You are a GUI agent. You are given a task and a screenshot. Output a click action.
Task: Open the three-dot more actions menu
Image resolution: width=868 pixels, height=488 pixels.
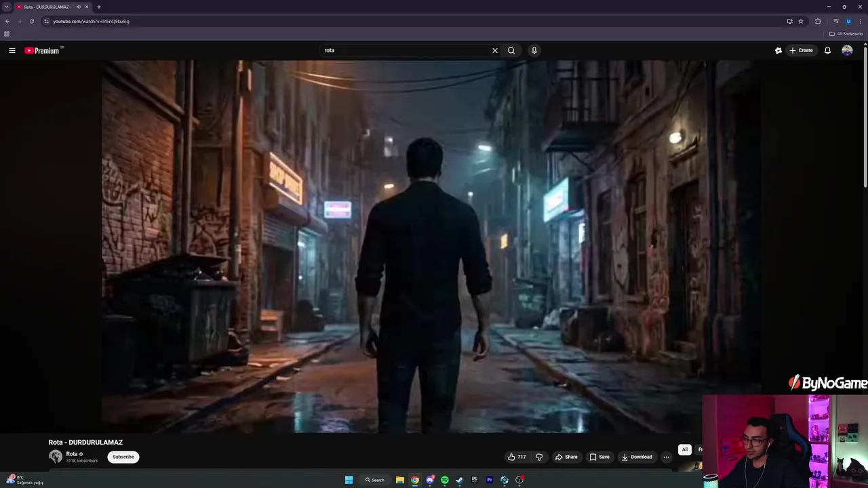click(667, 457)
